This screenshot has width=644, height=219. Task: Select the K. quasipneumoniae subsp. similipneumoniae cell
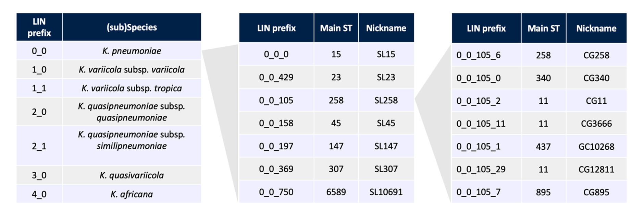coord(132,140)
